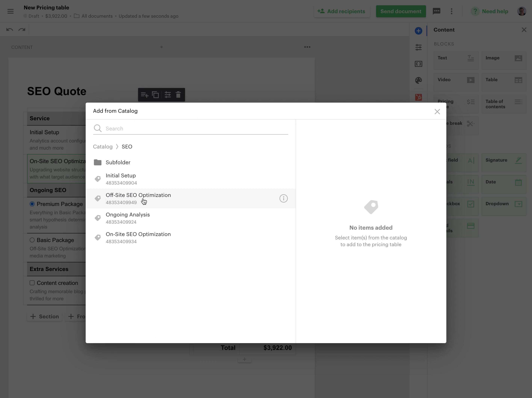Image resolution: width=532 pixels, height=398 pixels.
Task: Go to Catalog in breadcrumb
Action: [x=103, y=147]
